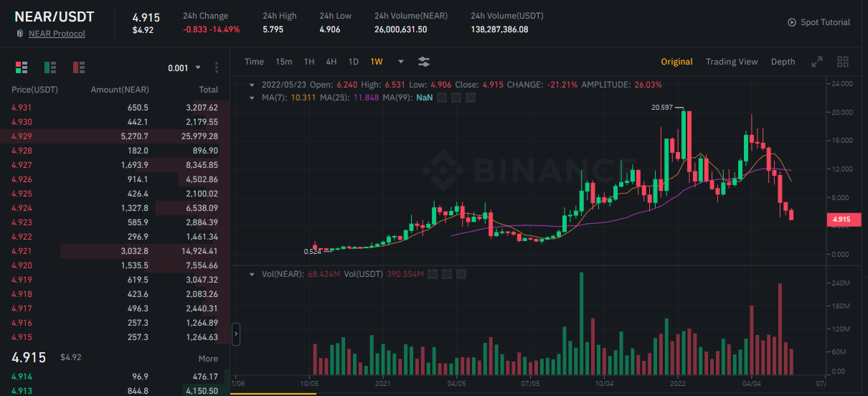Select buy order at price 4.914

point(115,377)
